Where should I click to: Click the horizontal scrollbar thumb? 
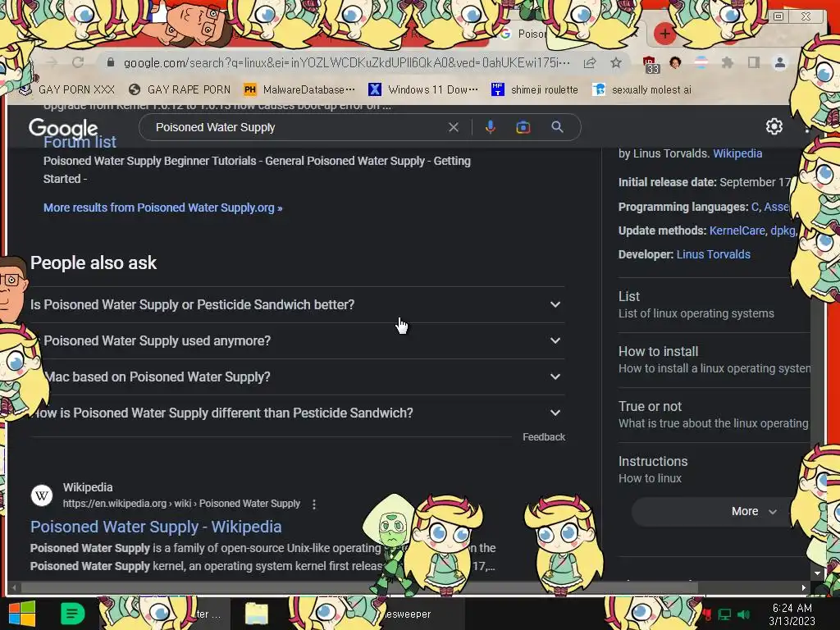point(359,587)
